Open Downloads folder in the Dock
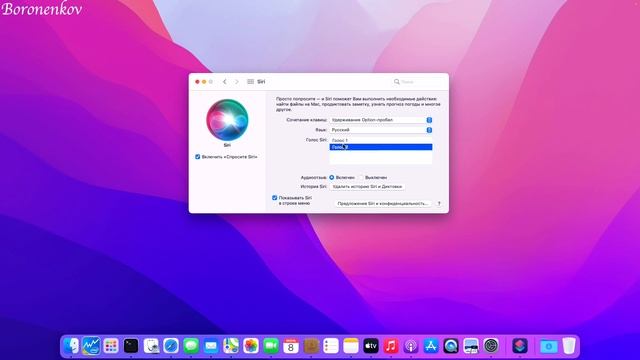 (549, 346)
